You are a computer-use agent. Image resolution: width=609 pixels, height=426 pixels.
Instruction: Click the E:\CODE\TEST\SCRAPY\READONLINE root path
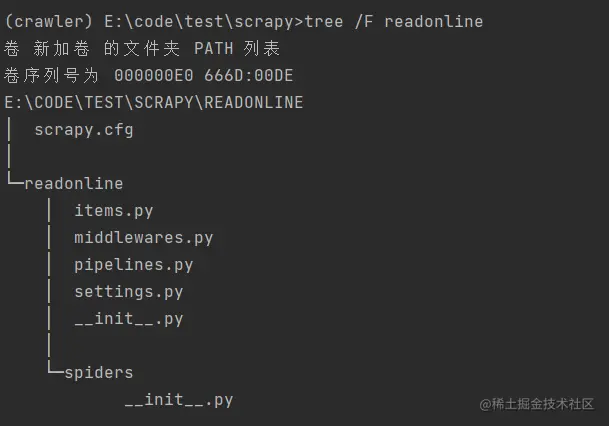(x=153, y=102)
